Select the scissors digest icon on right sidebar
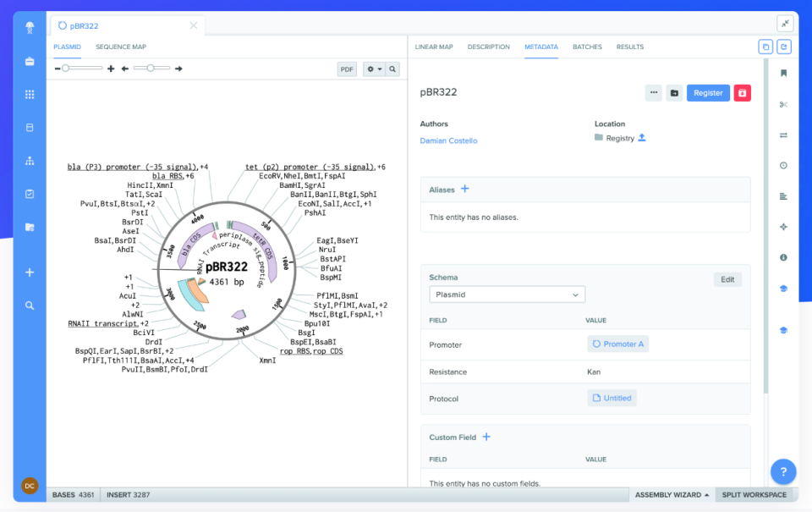 [783, 104]
